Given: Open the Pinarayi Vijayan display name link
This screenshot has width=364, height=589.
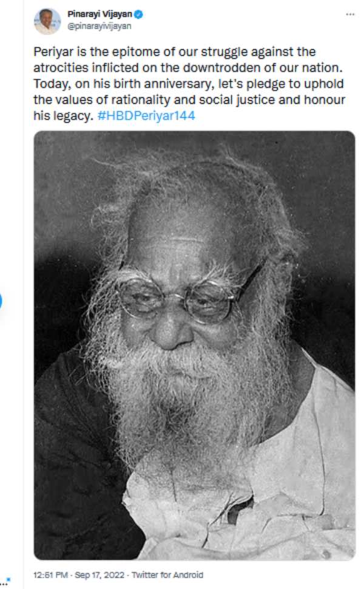Looking at the screenshot, I should click(99, 15).
